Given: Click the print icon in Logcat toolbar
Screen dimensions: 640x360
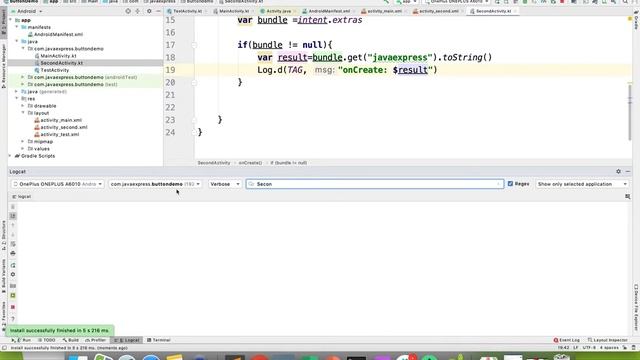Looking at the screenshot, I should coord(13,253).
